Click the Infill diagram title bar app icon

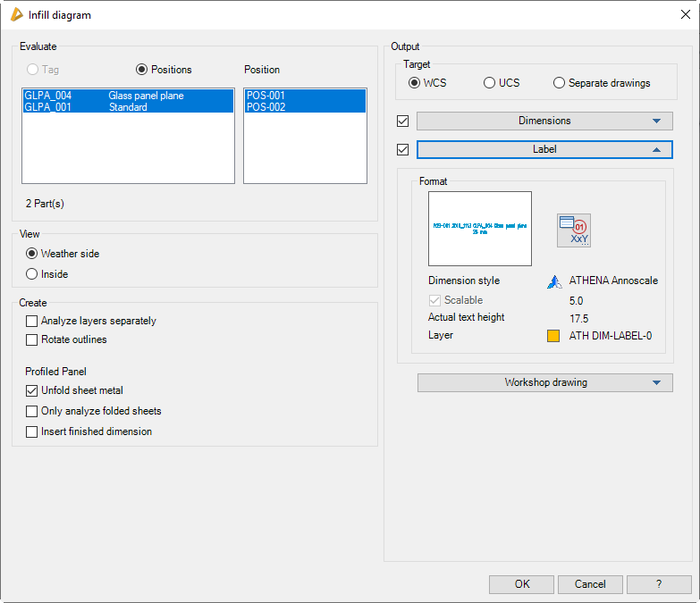16,15
